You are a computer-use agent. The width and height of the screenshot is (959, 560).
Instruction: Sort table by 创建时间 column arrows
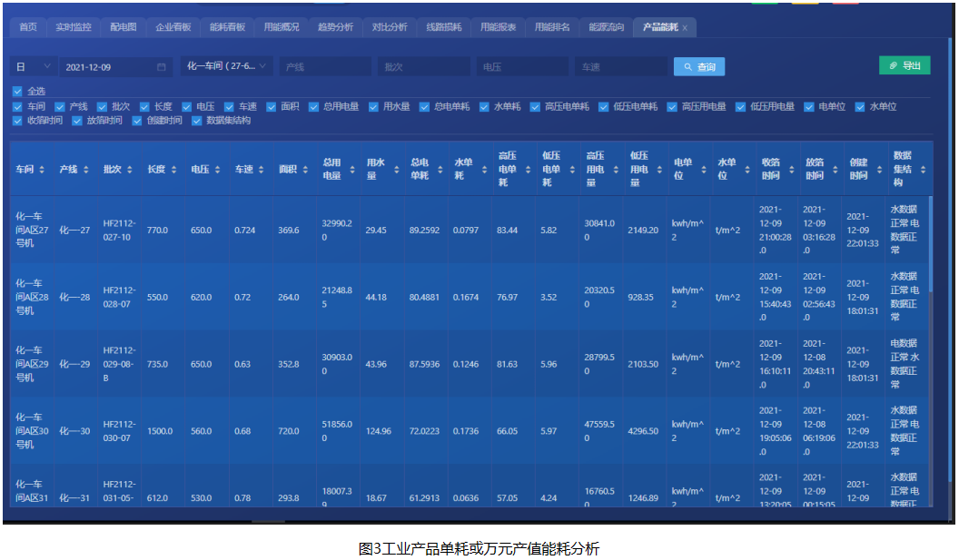(x=879, y=170)
